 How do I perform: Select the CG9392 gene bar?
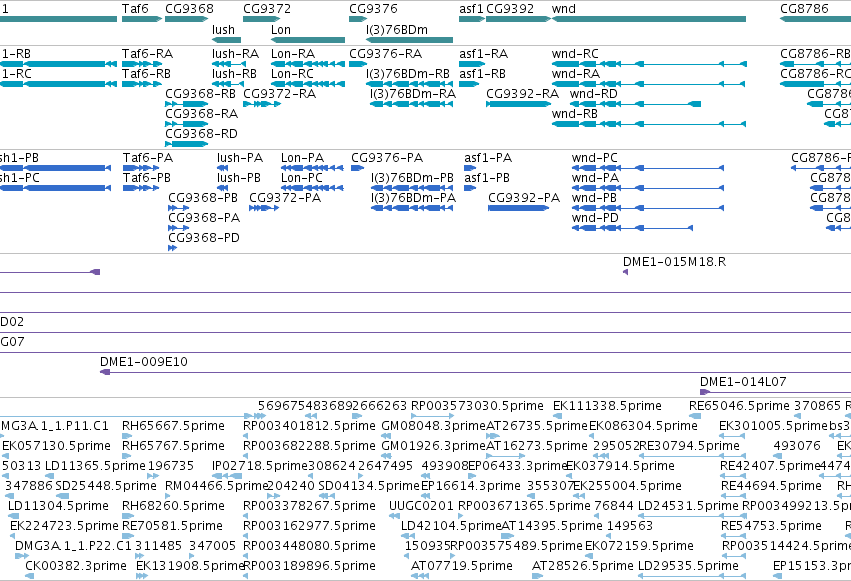coord(518,19)
